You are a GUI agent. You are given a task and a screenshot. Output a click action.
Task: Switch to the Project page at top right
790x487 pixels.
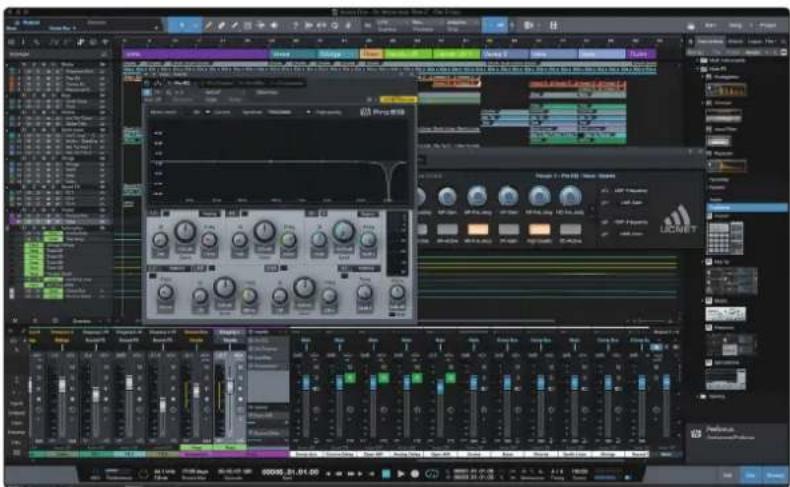coord(768,25)
